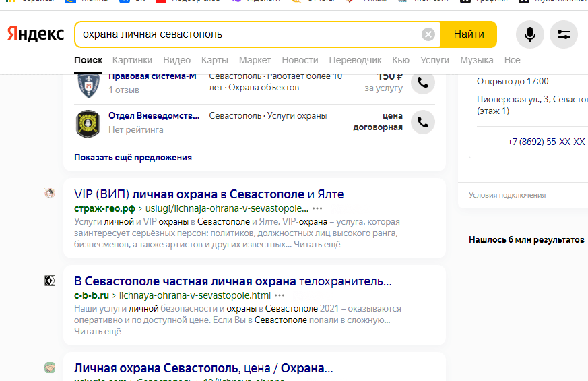
Task: Click Правовая система-М company logo
Action: 88,84
